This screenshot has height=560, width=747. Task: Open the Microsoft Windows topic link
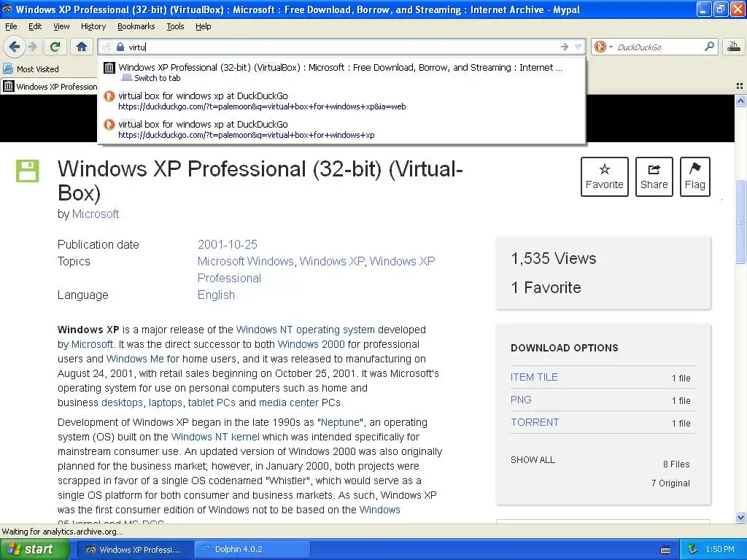tap(245, 261)
